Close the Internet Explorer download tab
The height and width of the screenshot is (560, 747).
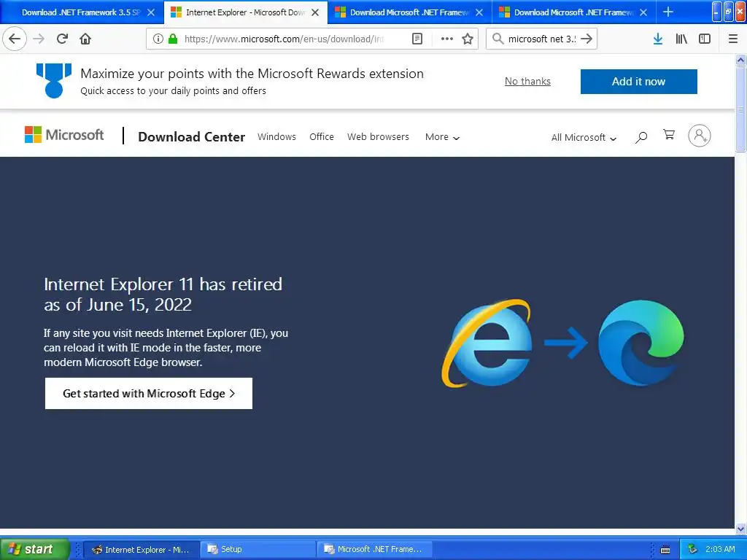(x=315, y=12)
